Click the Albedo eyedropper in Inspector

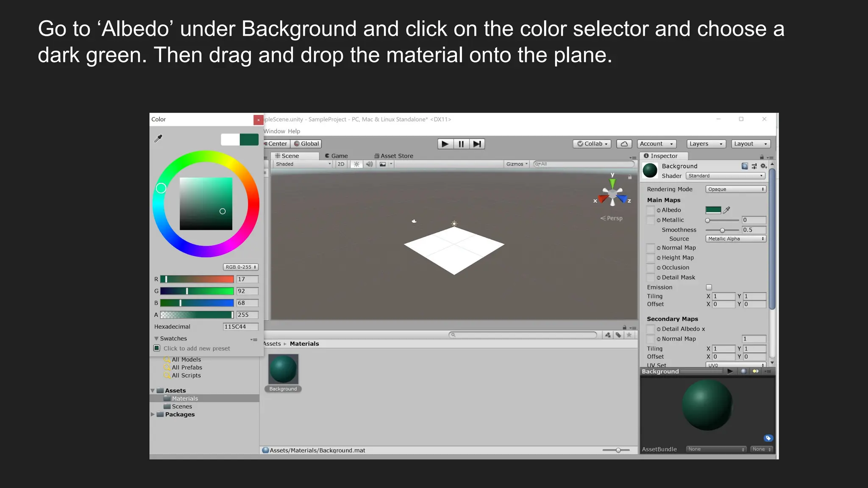pyautogui.click(x=726, y=210)
